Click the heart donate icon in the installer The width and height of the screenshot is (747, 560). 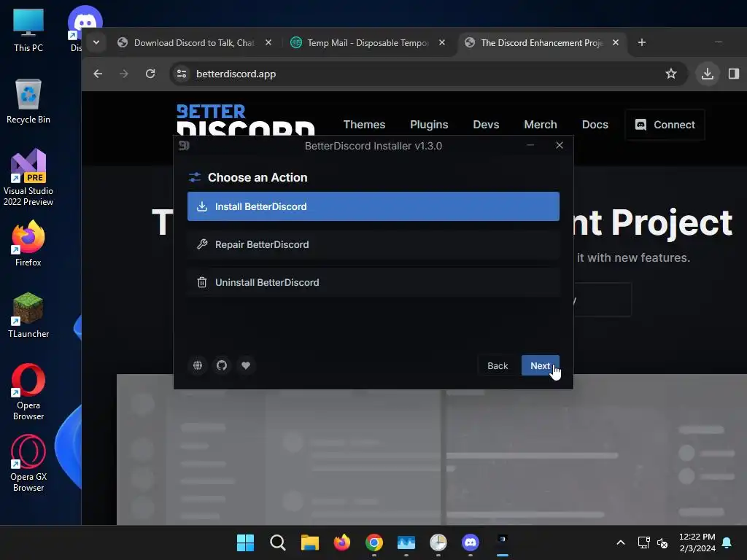tap(246, 365)
